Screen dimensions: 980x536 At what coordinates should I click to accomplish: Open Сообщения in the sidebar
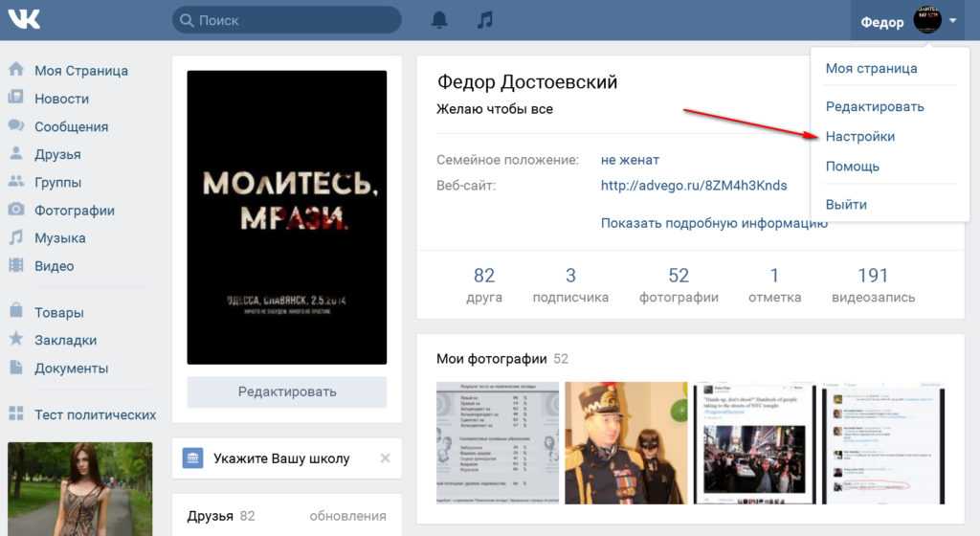(71, 126)
